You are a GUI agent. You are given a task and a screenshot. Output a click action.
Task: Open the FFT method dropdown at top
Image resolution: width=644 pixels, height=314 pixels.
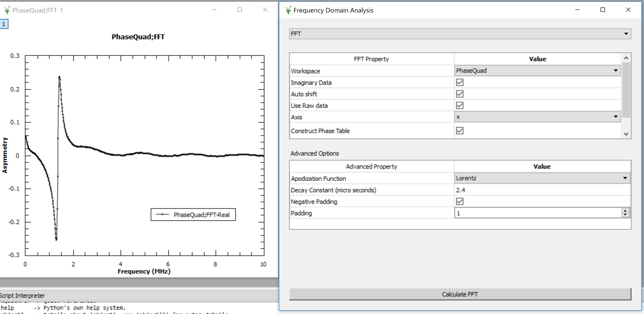click(x=460, y=34)
